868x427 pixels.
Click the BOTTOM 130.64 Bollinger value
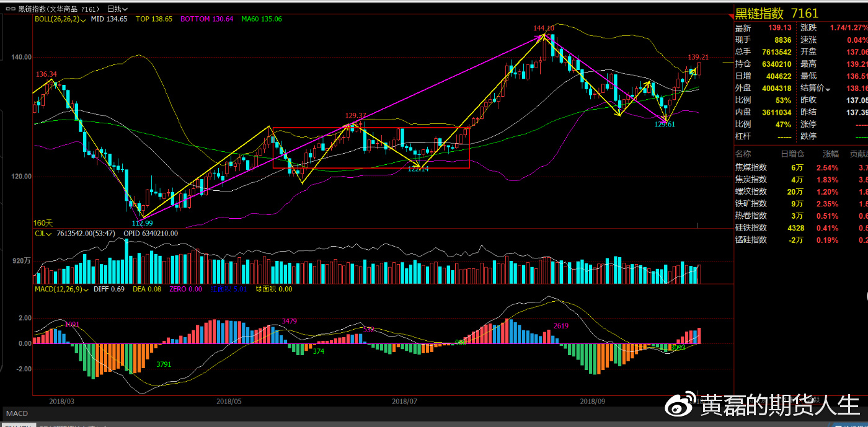(x=207, y=19)
